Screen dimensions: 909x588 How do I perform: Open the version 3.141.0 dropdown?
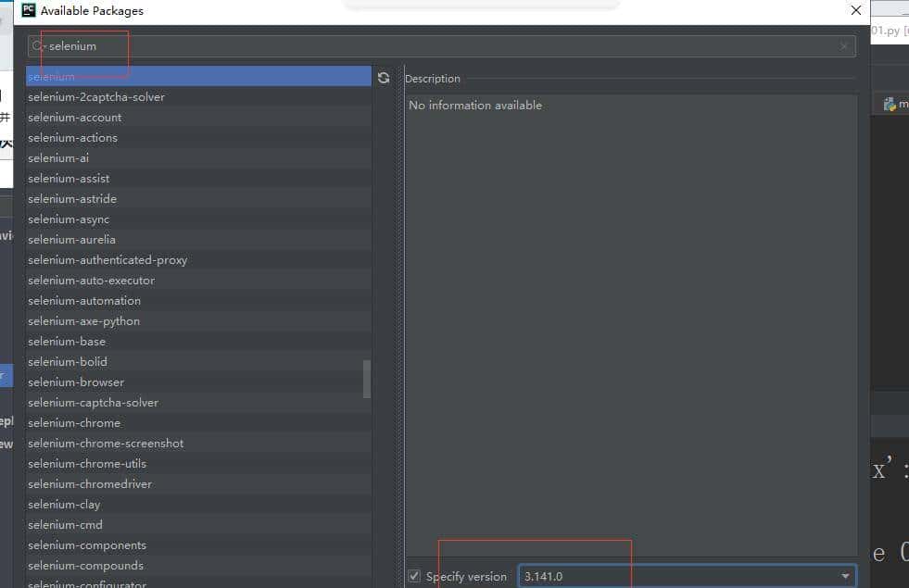[844, 576]
